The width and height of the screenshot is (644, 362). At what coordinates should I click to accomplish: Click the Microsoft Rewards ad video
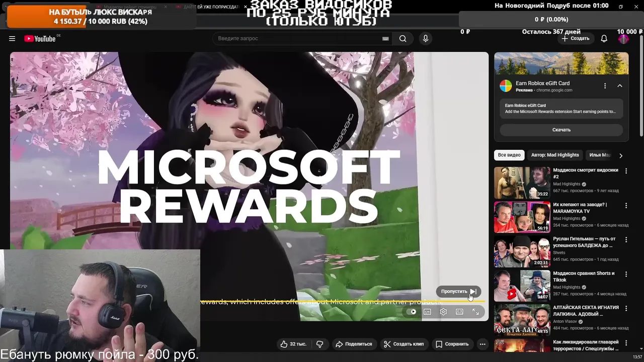(249, 186)
